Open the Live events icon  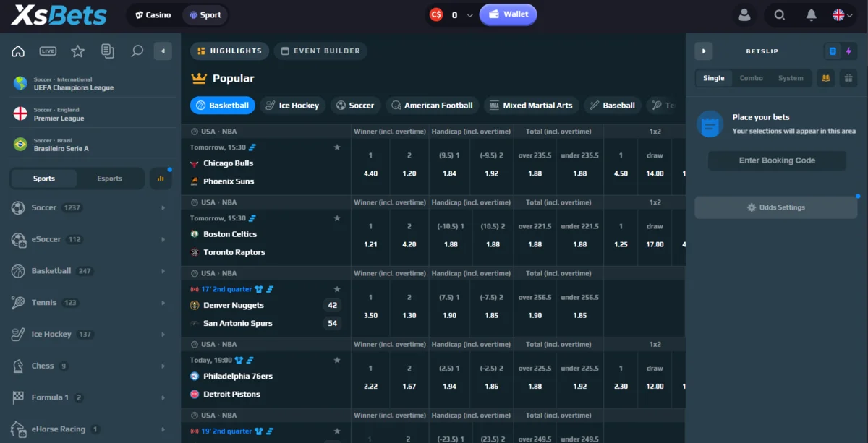48,51
